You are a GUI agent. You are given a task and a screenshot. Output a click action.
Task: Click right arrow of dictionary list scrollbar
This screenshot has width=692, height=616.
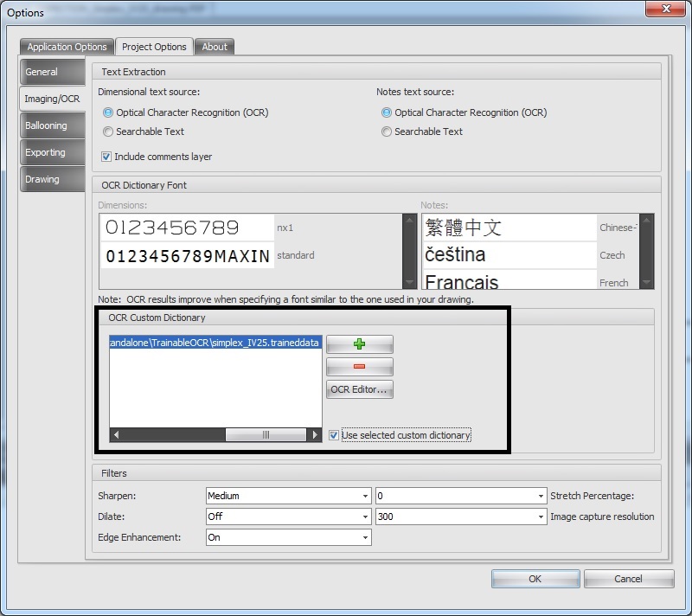coord(316,435)
